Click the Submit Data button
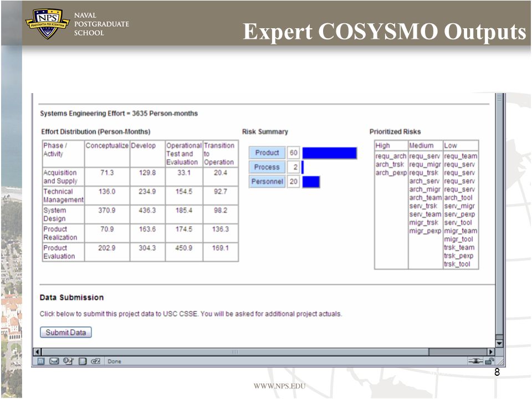Screen dimensions: 532x399 (66, 332)
